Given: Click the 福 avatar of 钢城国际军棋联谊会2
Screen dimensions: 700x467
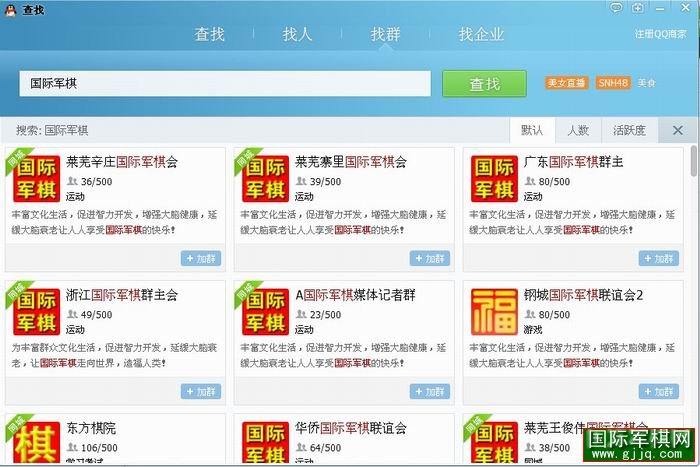Looking at the screenshot, I should tap(495, 310).
